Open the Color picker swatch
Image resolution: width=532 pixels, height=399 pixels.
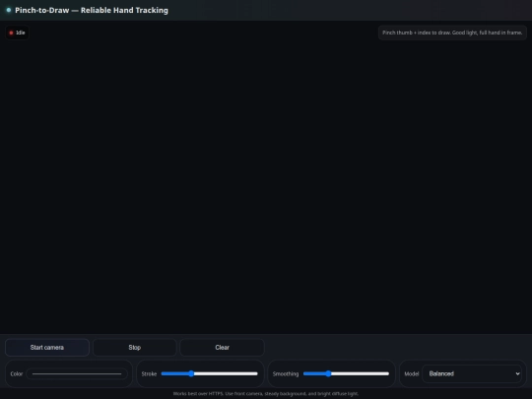click(x=77, y=374)
